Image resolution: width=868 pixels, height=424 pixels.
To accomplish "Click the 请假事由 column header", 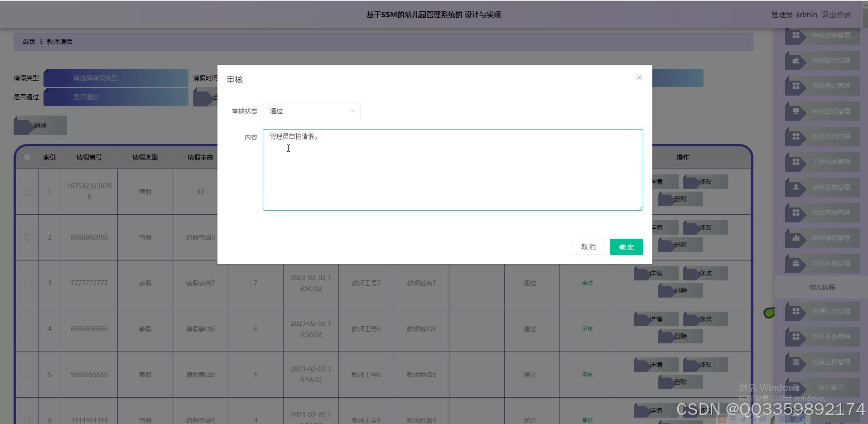I will pos(200,157).
